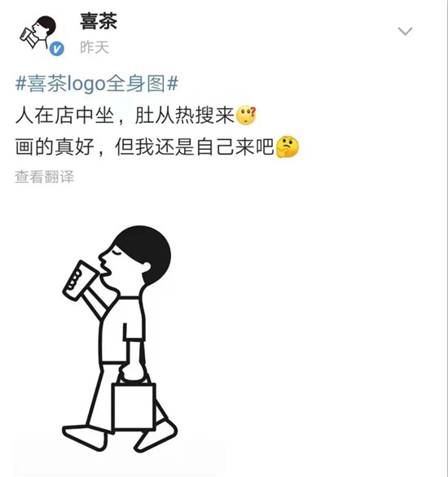Screen dimensions: 448x477
Task: Click the shopping bag in the illustration
Action: point(134,406)
